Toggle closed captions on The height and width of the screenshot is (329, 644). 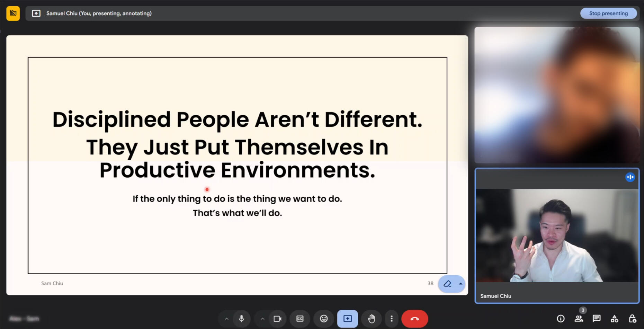point(300,319)
